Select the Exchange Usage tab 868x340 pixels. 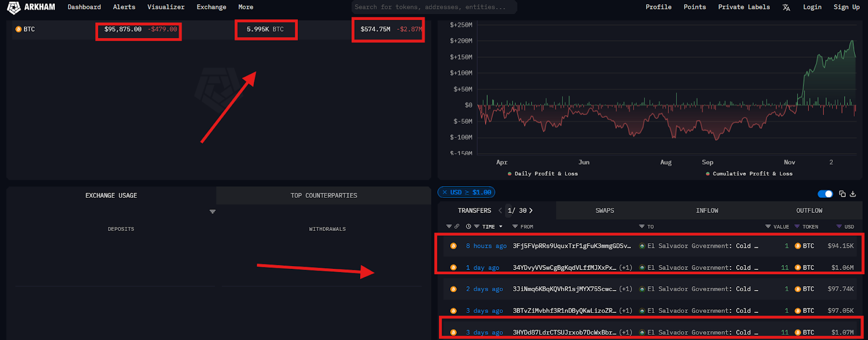pos(111,196)
